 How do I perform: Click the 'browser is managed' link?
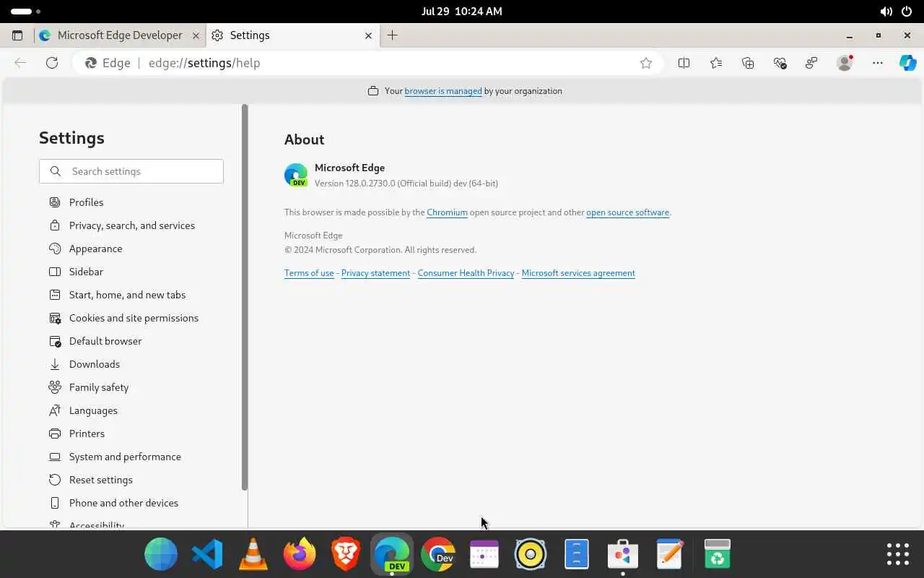click(443, 91)
